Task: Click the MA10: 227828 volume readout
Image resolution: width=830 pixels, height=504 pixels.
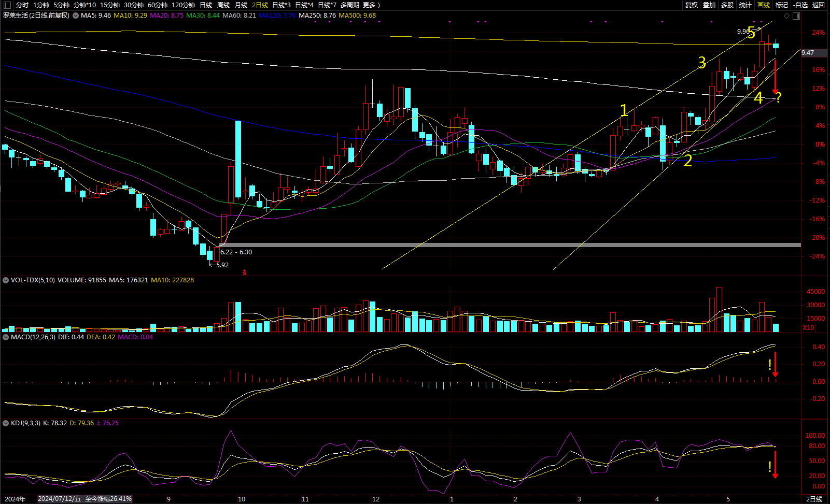Action: [x=172, y=280]
